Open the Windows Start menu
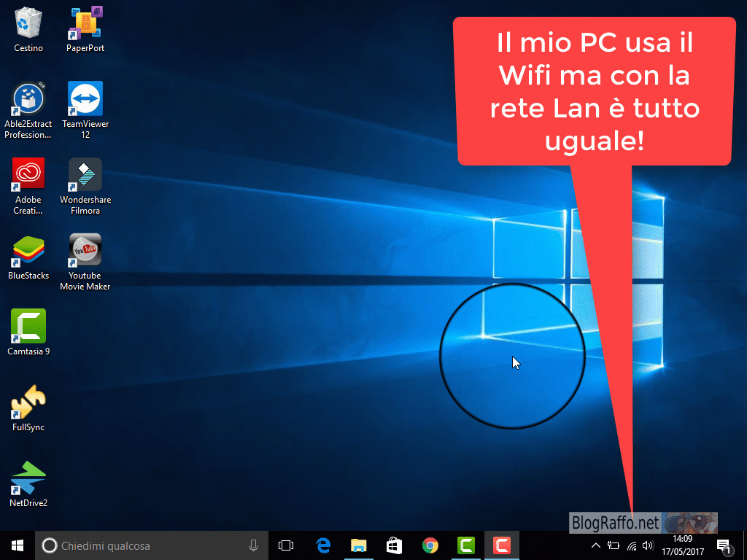747x560 pixels. click(18, 545)
